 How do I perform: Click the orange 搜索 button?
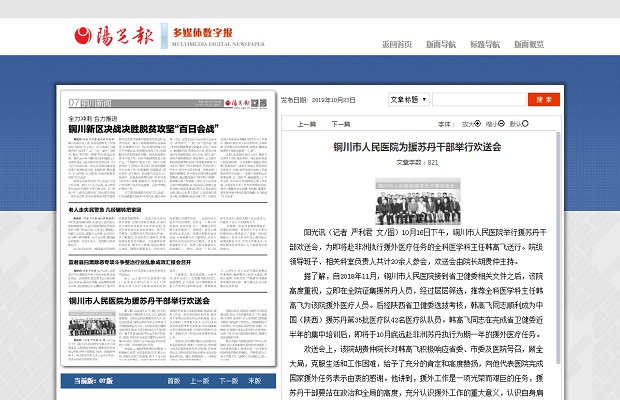click(x=544, y=100)
